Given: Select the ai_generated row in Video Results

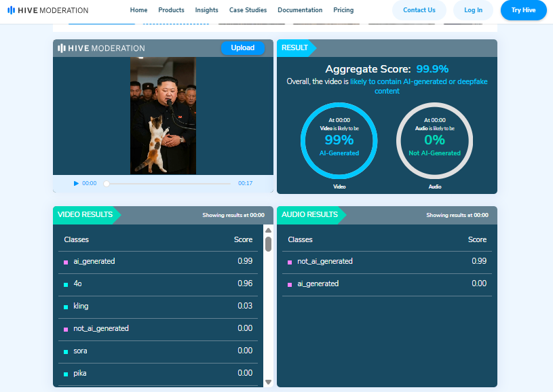Looking at the screenshot, I should pyautogui.click(x=158, y=261).
